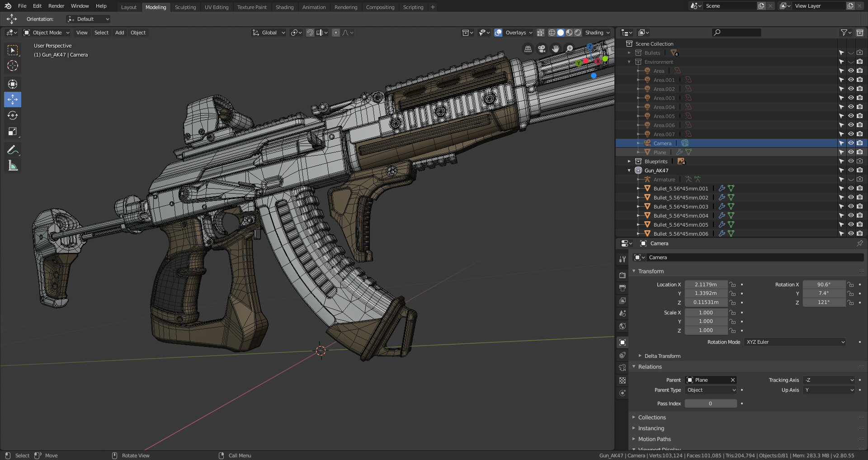
Task: Open the Render properties tab
Action: point(623,275)
